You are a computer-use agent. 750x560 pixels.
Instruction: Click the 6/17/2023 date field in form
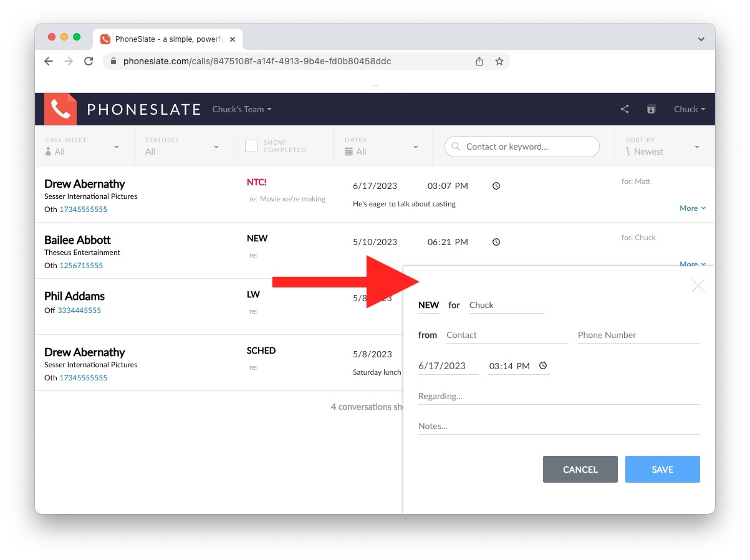point(448,366)
